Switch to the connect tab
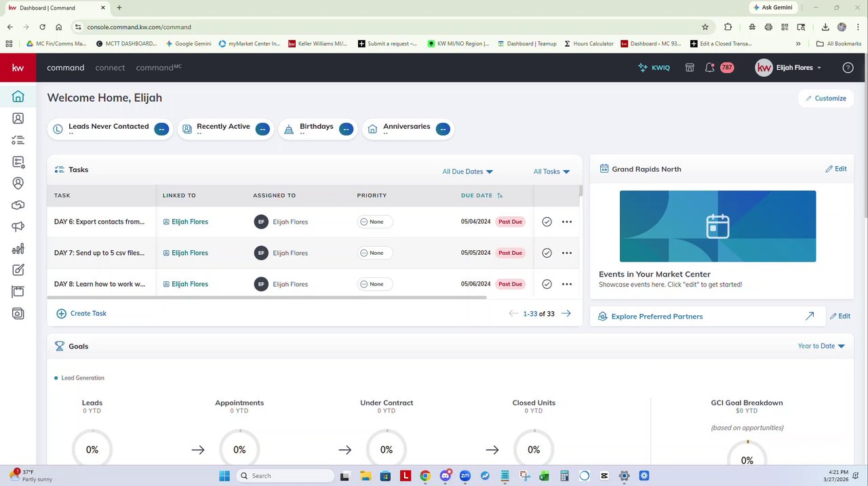 110,68
